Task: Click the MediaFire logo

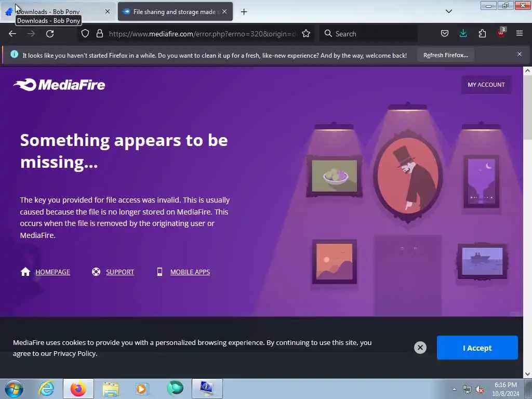Action: coord(59,85)
